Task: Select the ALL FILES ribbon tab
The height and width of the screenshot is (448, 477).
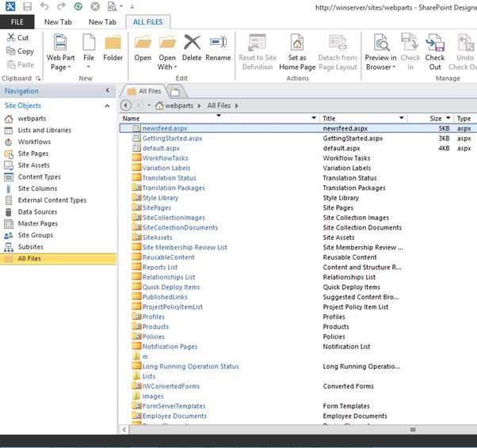Action: tap(147, 22)
